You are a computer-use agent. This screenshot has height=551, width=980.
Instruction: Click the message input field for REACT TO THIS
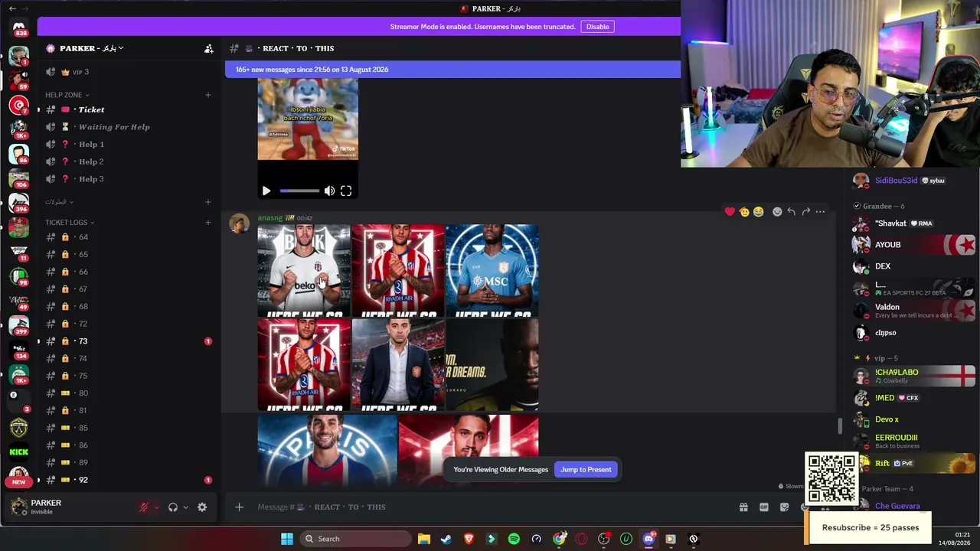click(490, 507)
